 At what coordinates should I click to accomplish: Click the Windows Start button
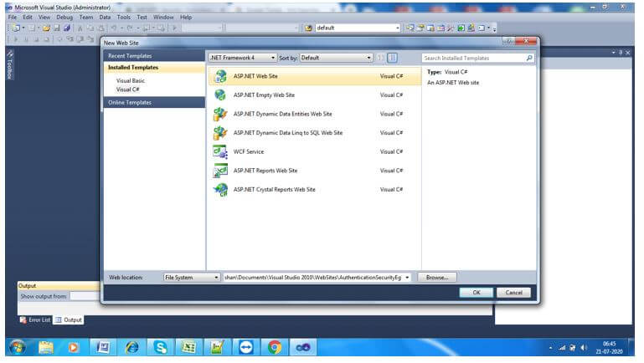[x=18, y=347]
